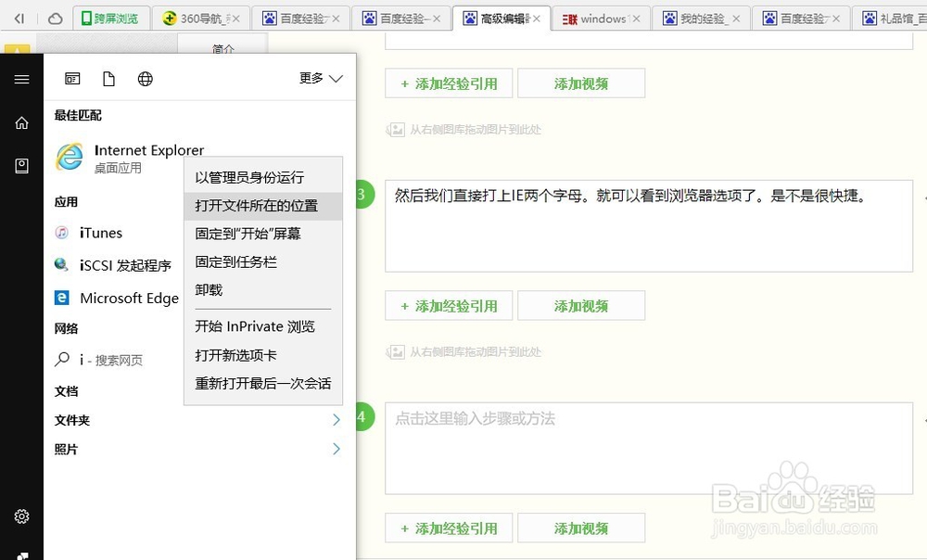
Task: Choose 以管理员身份运行 in the context menu
Action: click(263, 177)
